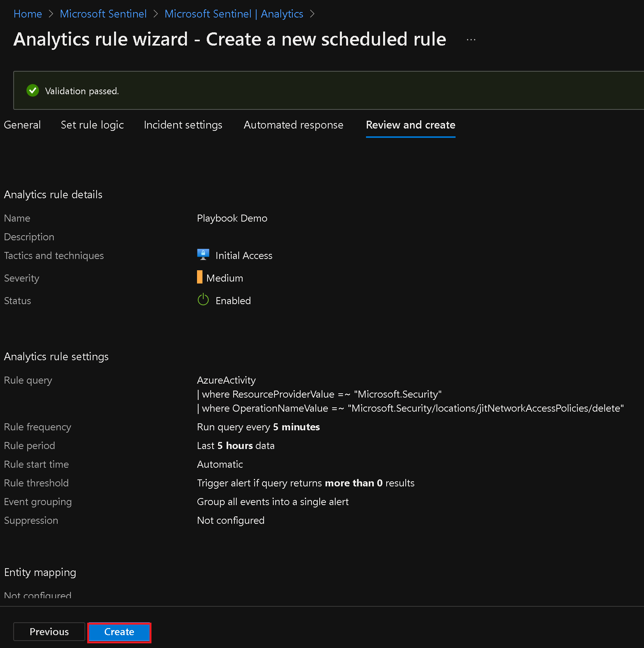644x648 pixels.
Task: Open the Incident settings tab
Action: (183, 125)
